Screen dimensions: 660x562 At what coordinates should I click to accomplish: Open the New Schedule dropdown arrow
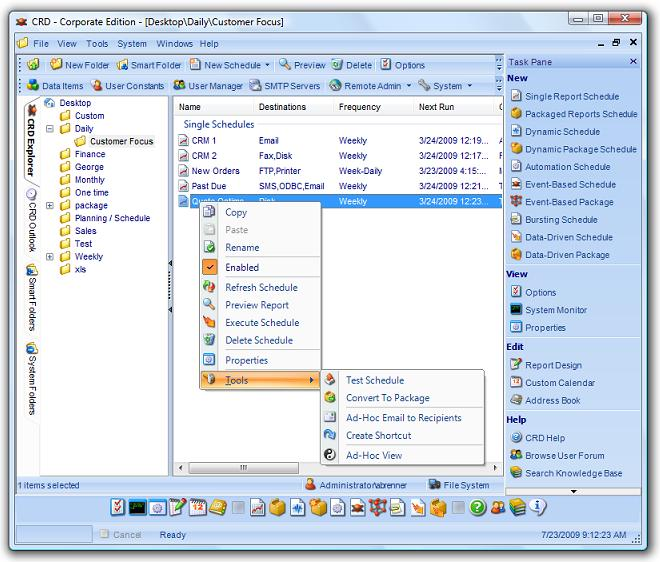[x=267, y=65]
